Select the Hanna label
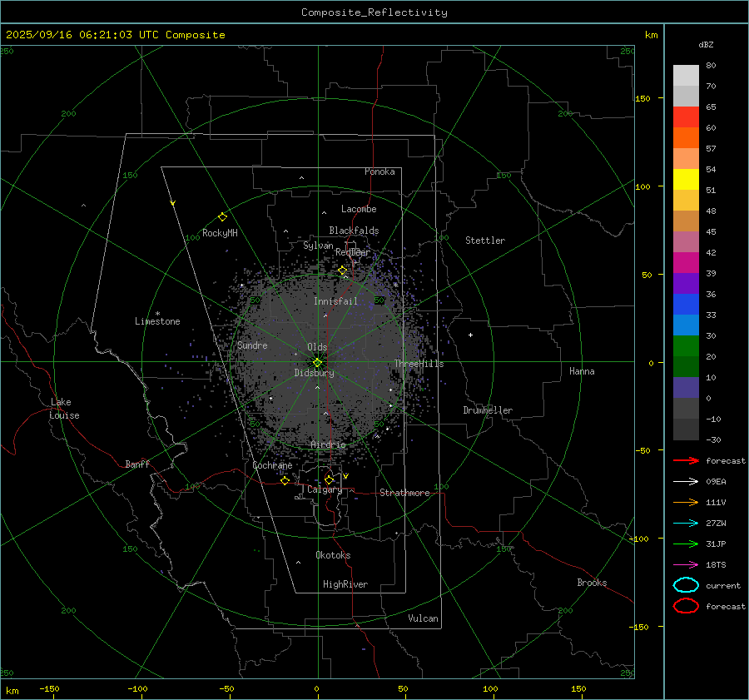 pos(582,371)
